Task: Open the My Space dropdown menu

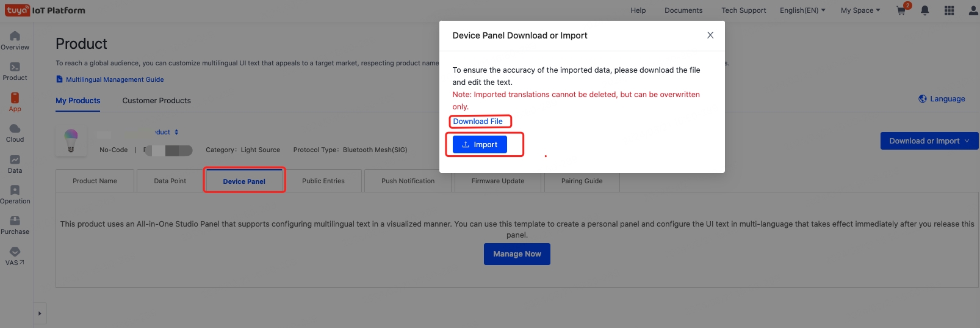Action: pyautogui.click(x=860, y=10)
